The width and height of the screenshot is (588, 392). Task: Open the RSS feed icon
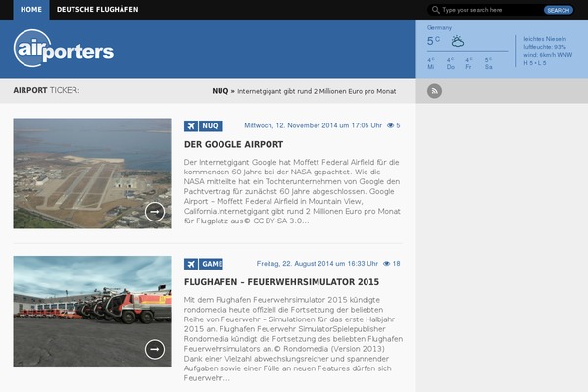point(434,91)
